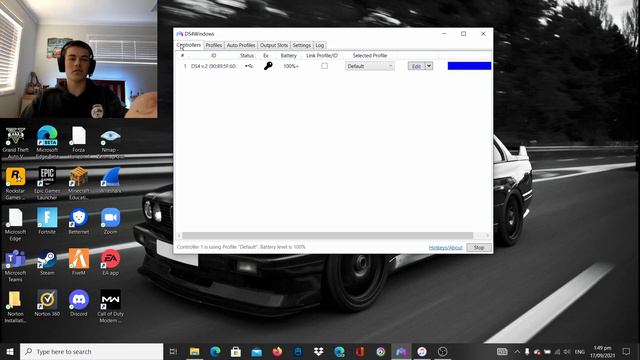This screenshot has height=360, width=640.
Task: Open Discord desktop shortcut
Action: [78, 303]
